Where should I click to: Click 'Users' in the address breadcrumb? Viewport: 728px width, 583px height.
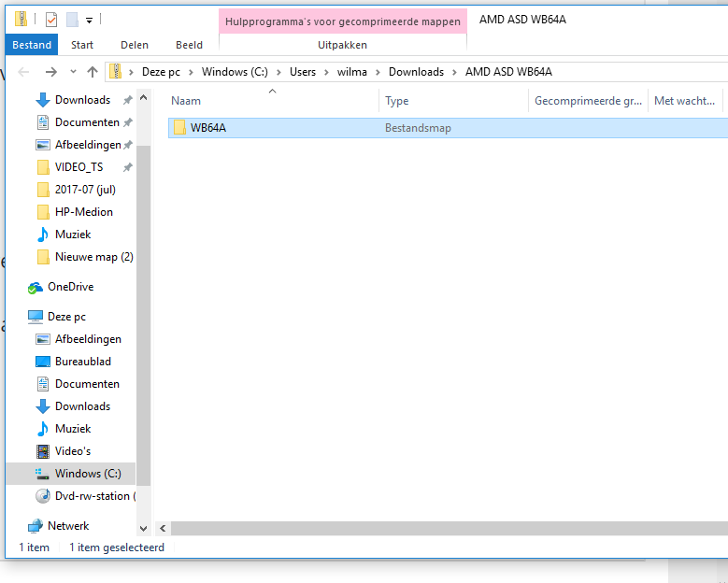[x=303, y=72]
